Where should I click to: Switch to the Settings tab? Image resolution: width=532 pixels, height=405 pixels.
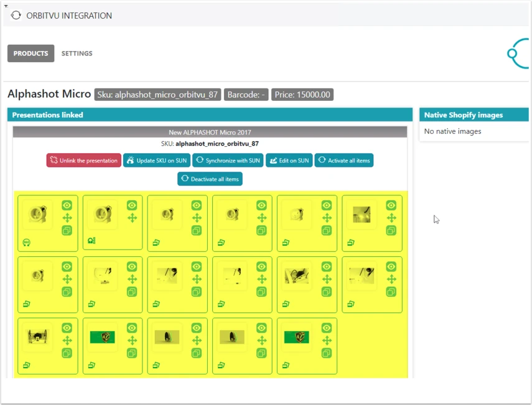[x=77, y=54]
